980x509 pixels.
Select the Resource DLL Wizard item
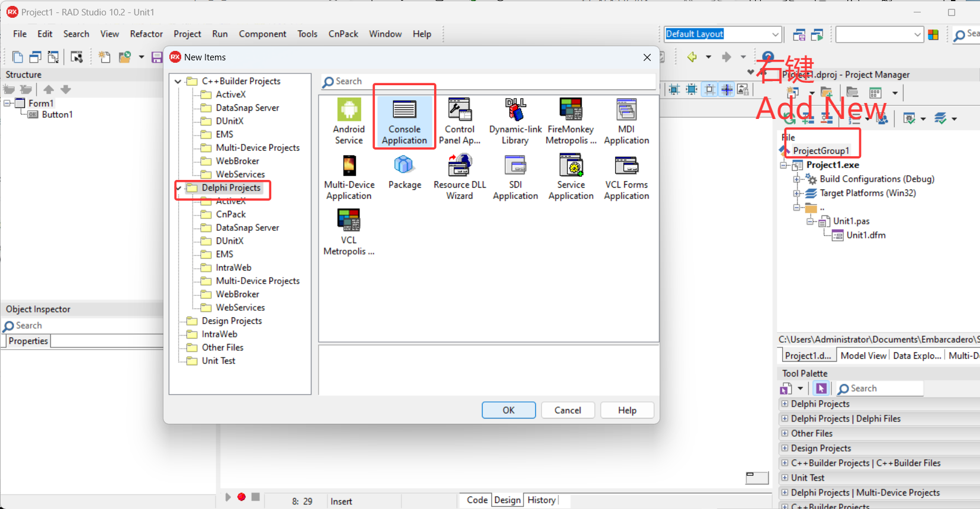point(460,177)
